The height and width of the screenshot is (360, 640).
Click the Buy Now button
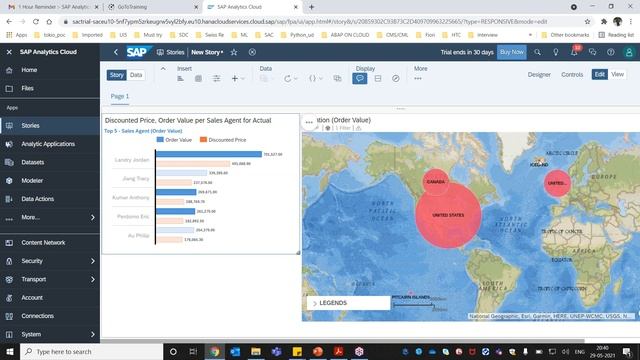[511, 52]
